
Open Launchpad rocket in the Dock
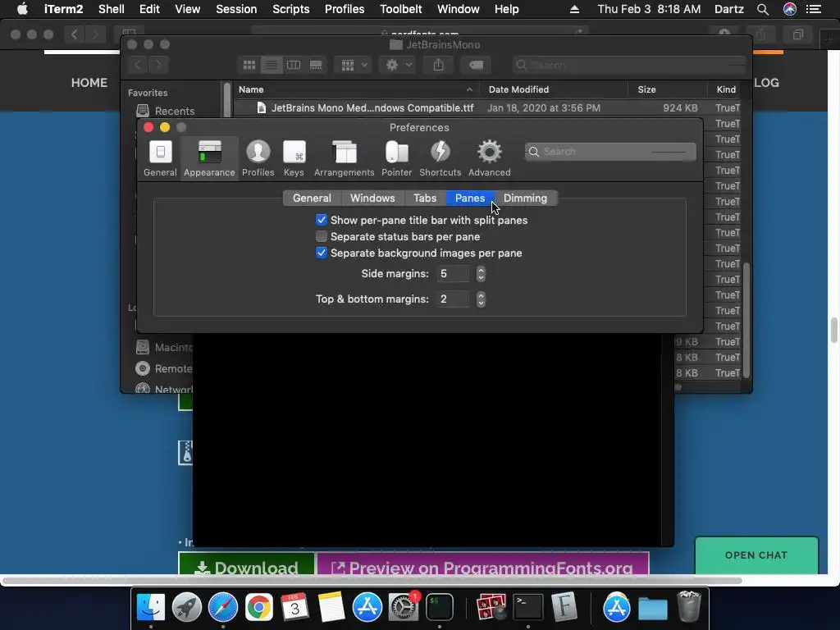click(187, 607)
